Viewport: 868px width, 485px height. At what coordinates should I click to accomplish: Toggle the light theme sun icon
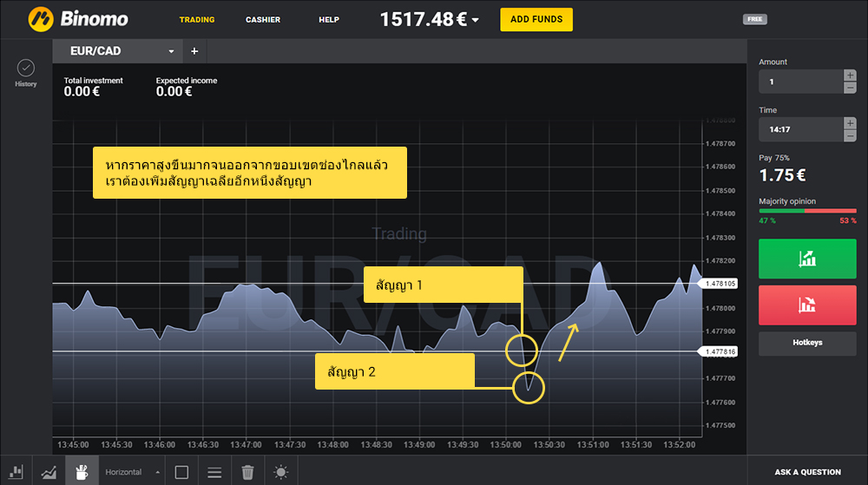click(280, 472)
